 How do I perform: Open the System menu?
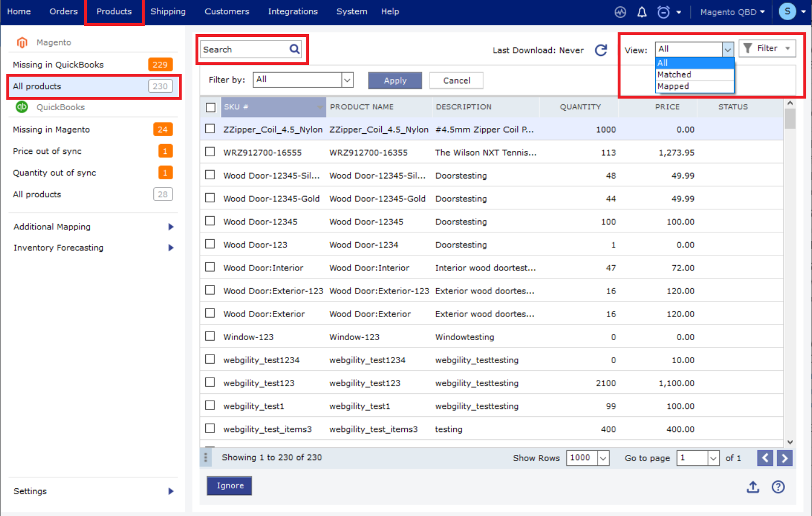(352, 12)
